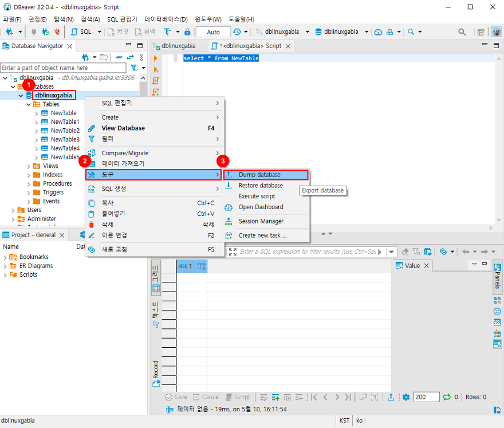The height and width of the screenshot is (428, 504).
Task: Click export result upload icon in bottom bar
Action: (391, 397)
